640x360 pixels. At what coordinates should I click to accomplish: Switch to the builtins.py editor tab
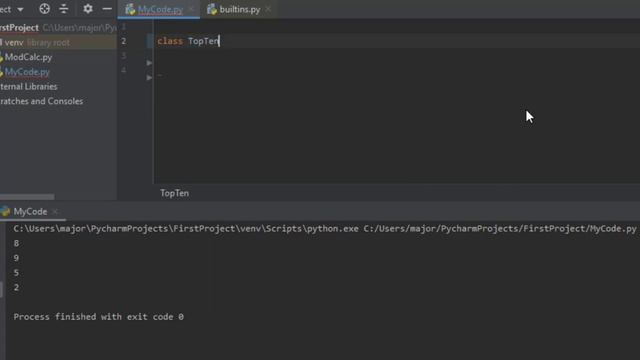pyautogui.click(x=240, y=9)
